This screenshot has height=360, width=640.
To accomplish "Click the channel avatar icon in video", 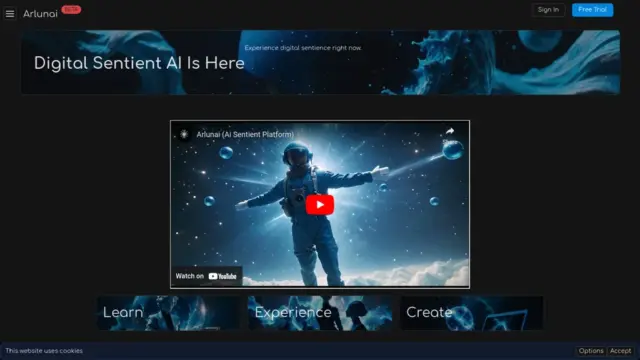I will coord(184,134).
